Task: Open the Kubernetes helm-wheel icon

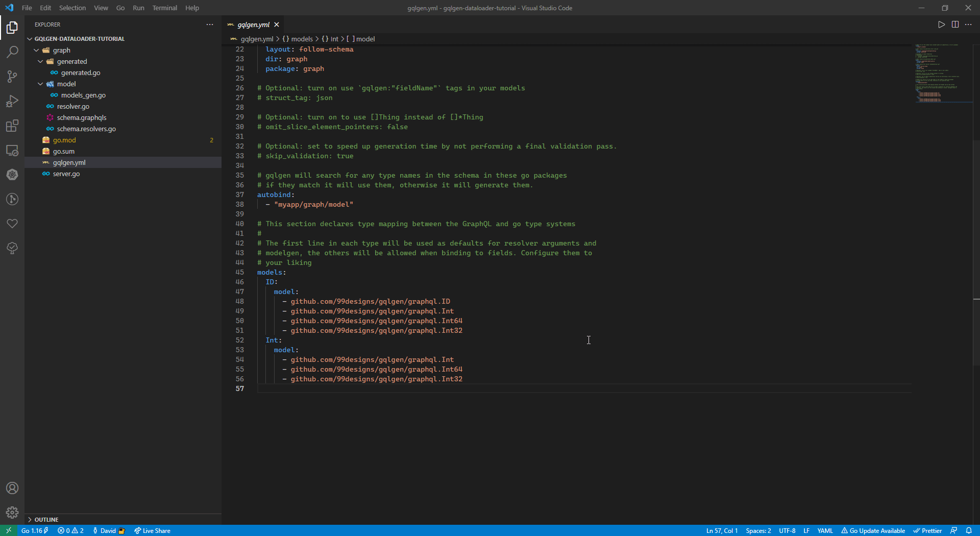Action: (x=12, y=175)
